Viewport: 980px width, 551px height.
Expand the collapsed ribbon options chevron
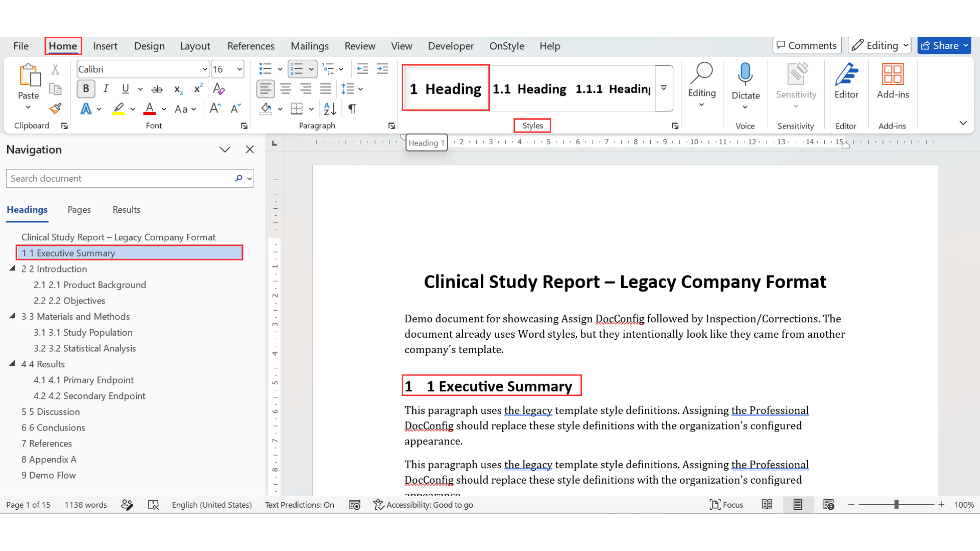[x=963, y=123]
